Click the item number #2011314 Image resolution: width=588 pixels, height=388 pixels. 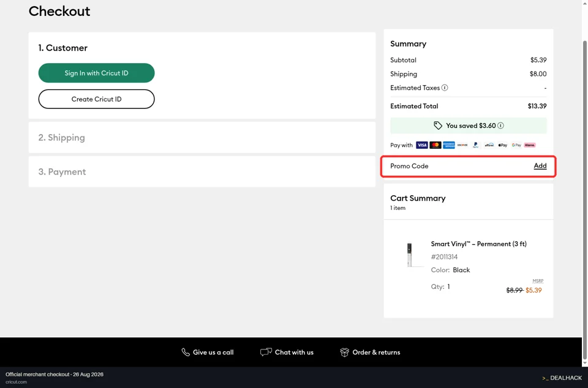[444, 257]
